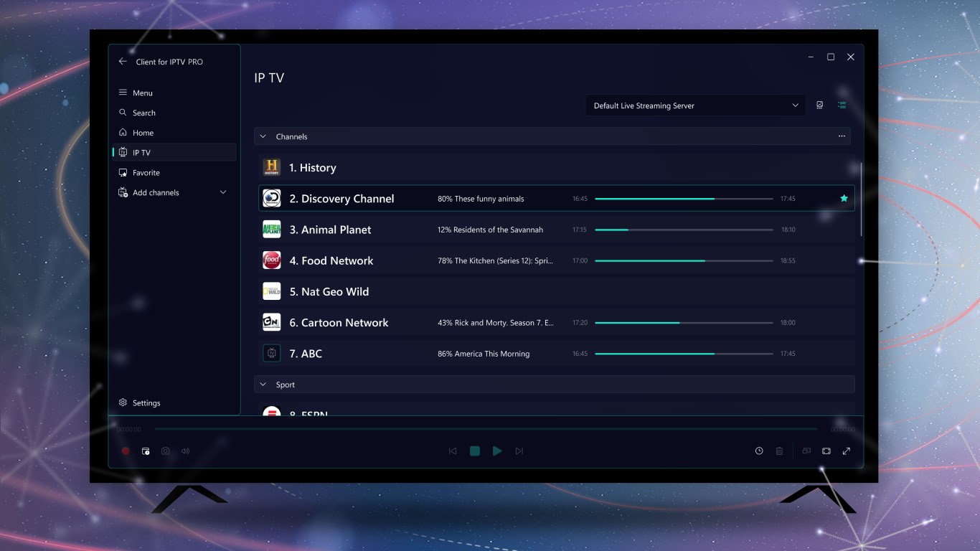980x551 pixels.
Task: Open the clock icon in the player bar
Action: (x=759, y=451)
